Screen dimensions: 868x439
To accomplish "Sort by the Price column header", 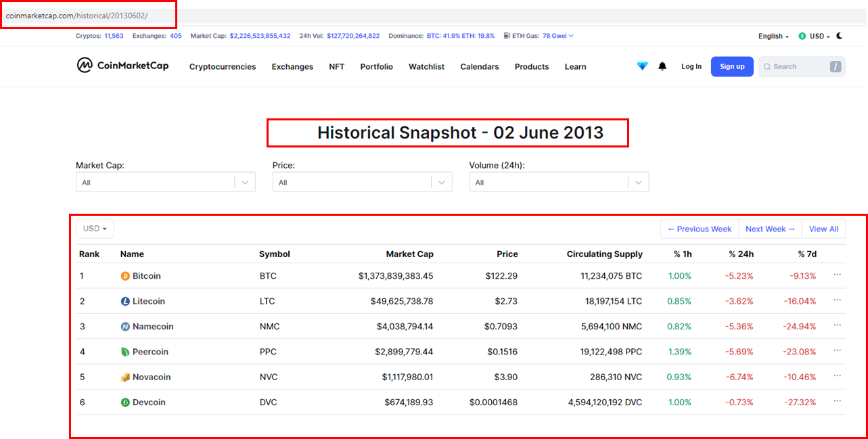I will [x=507, y=254].
